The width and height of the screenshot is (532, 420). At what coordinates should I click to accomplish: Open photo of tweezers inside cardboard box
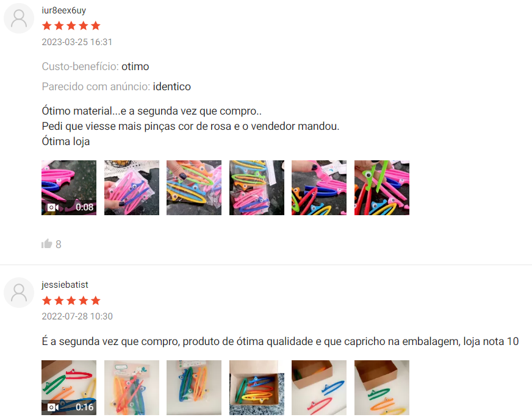pos(257,388)
